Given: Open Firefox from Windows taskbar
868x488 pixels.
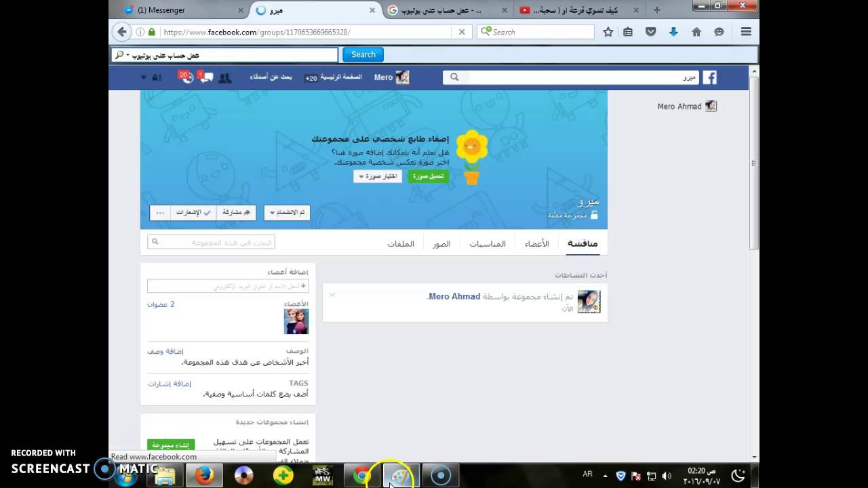Looking at the screenshot, I should tap(204, 476).
